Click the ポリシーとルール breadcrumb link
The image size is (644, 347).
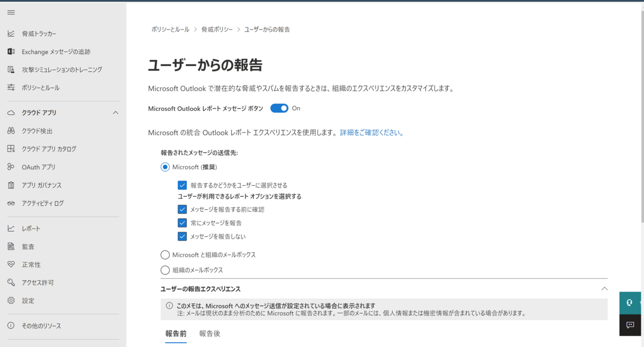(170, 29)
